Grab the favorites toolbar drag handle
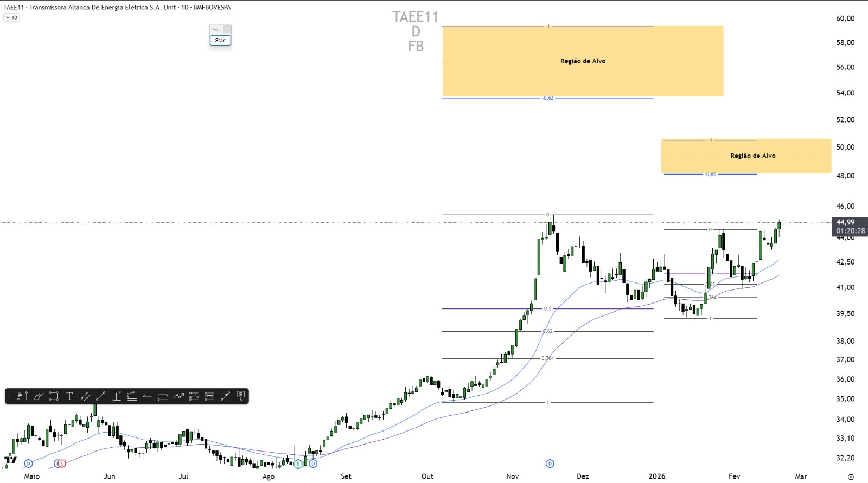The width and height of the screenshot is (868, 483). click(9, 396)
